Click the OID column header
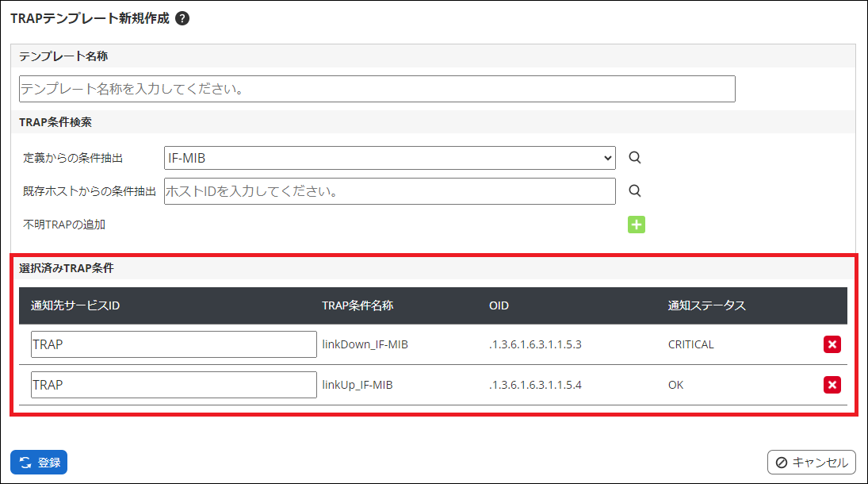This screenshot has height=484, width=868. point(499,305)
